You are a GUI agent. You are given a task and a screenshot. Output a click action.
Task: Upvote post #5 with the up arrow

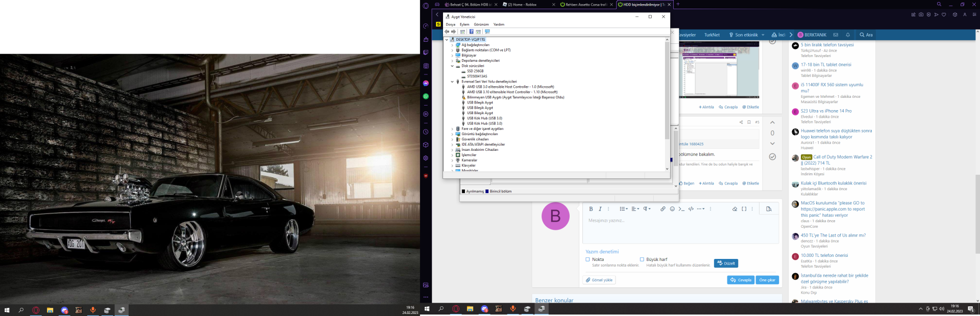point(772,122)
